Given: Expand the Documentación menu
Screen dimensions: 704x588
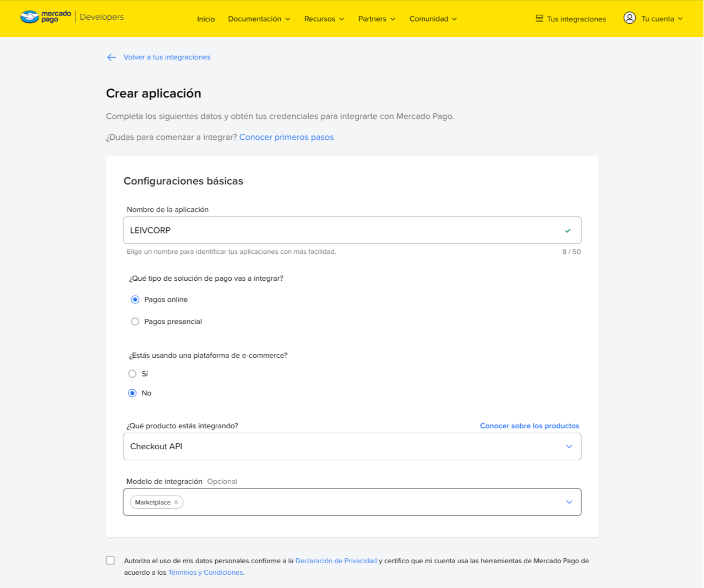Looking at the screenshot, I should (x=259, y=19).
